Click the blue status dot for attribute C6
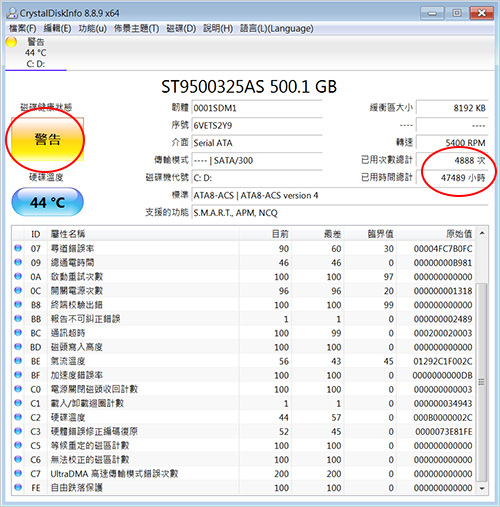This screenshot has width=500, height=507. pos(18,459)
